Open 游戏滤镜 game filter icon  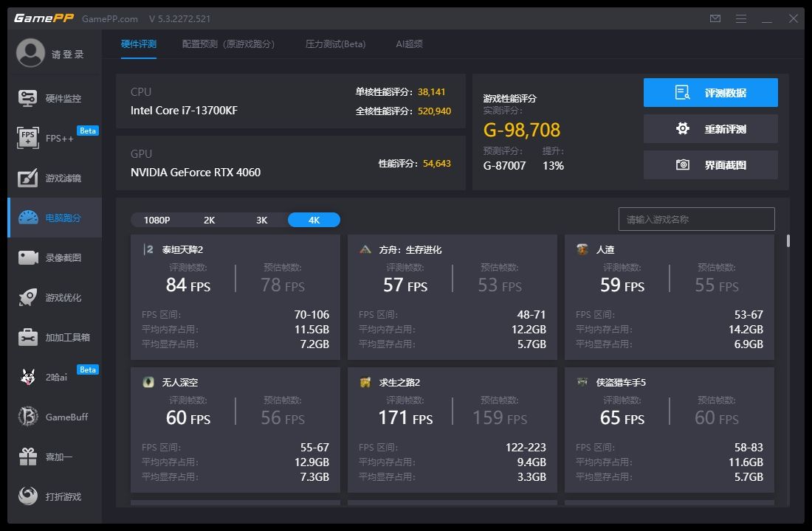pyautogui.click(x=27, y=178)
